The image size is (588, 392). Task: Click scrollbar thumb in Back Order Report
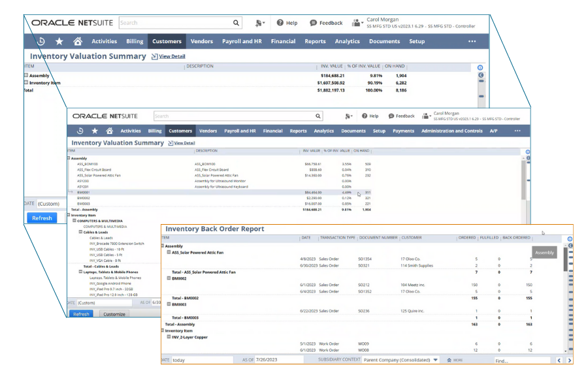(x=566, y=259)
